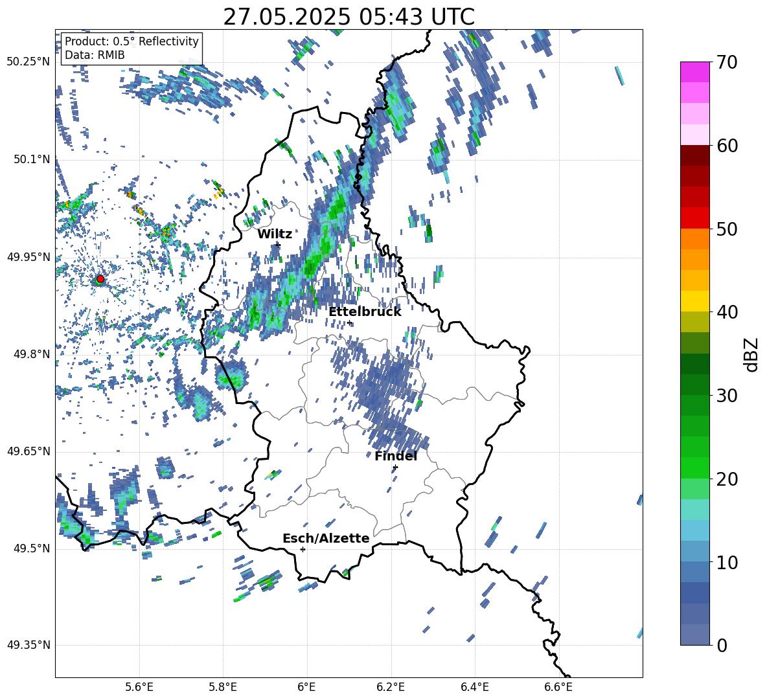Image resolution: width=767 pixels, height=700 pixels.
Task: Click the 20 value on colorbar
Action: [727, 479]
